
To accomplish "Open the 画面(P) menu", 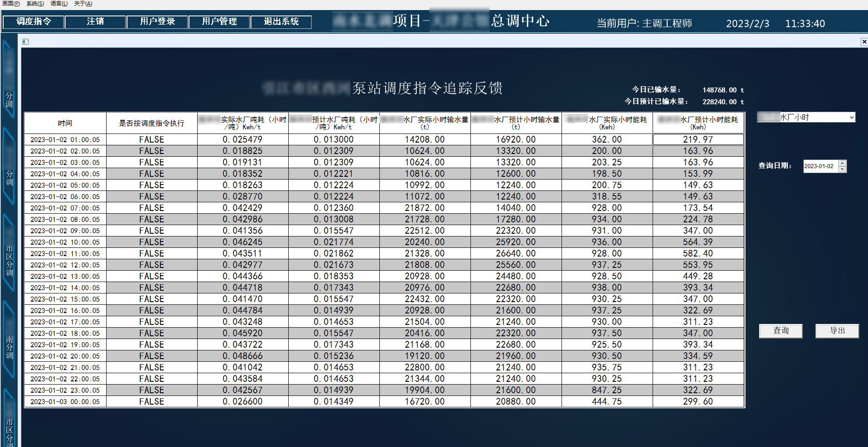I will 11,4.
